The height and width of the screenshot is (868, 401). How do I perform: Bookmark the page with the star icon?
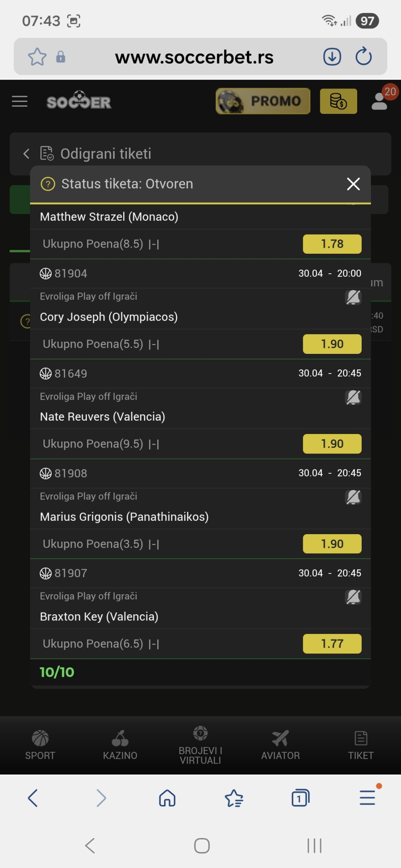(37, 57)
